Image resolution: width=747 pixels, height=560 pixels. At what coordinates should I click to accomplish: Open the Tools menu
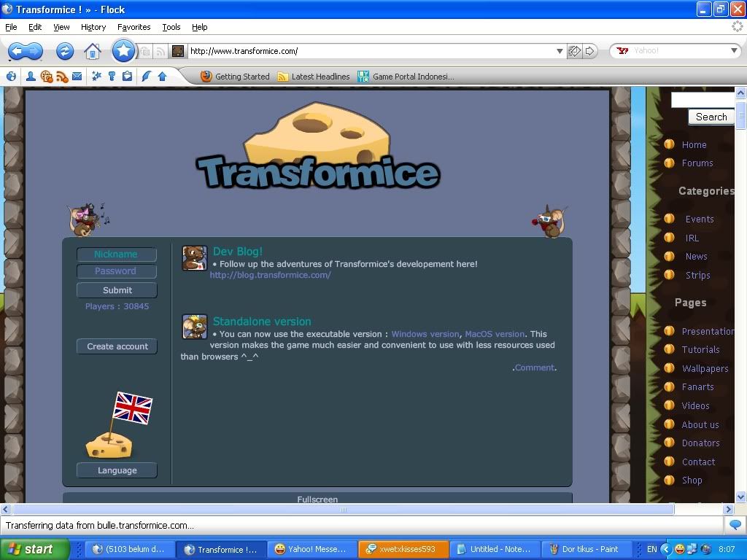coord(171,27)
